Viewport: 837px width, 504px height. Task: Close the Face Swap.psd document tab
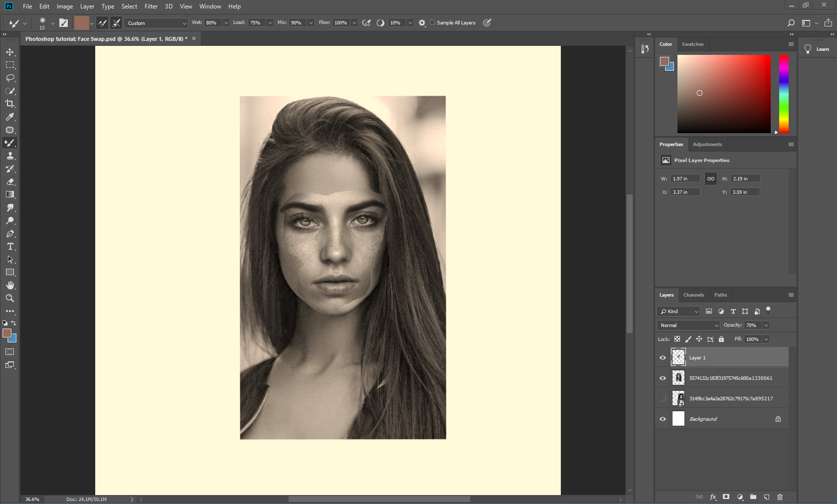tap(194, 38)
